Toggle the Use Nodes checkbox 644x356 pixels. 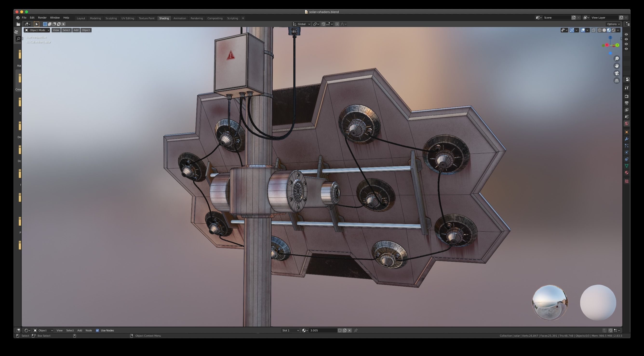(98, 330)
